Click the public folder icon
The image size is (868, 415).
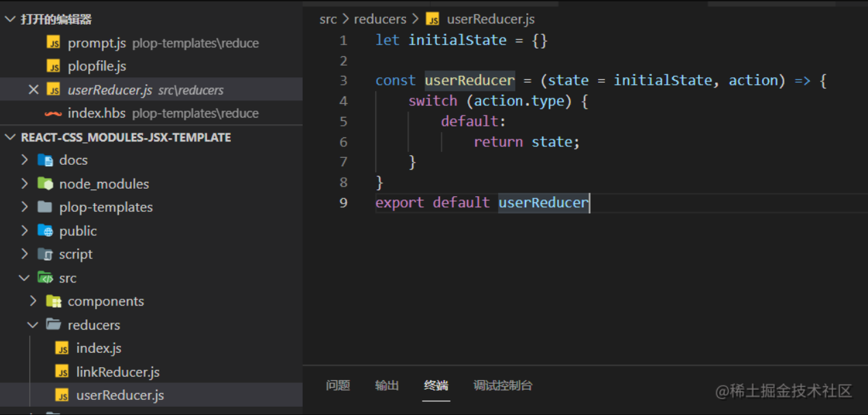point(45,230)
